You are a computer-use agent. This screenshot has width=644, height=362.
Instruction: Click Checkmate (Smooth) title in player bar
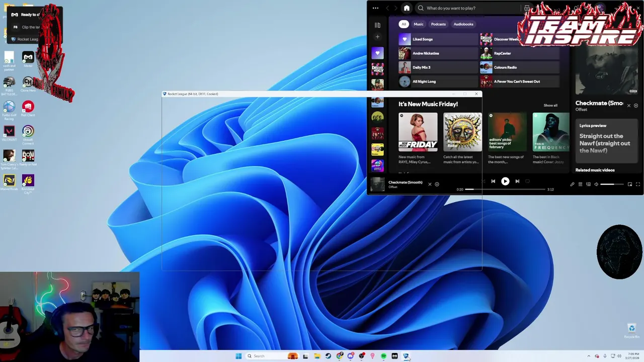[x=406, y=183]
